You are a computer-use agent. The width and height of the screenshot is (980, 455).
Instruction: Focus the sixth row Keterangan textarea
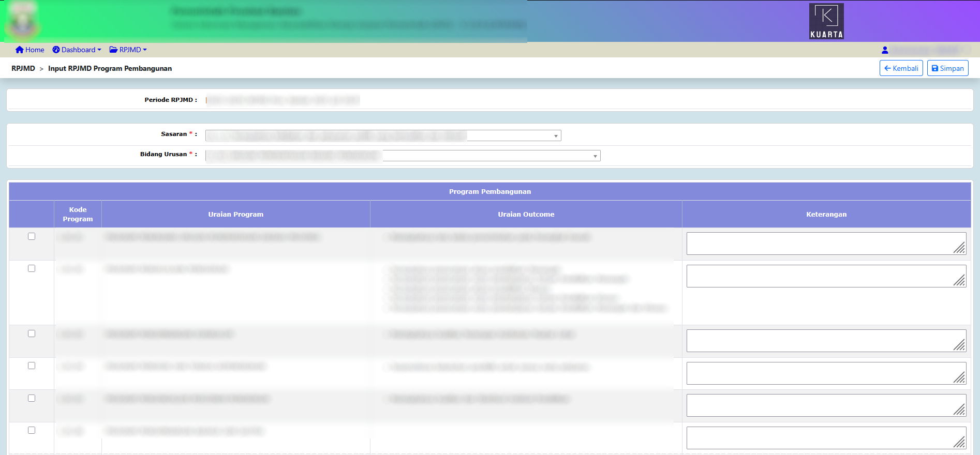pyautogui.click(x=826, y=438)
